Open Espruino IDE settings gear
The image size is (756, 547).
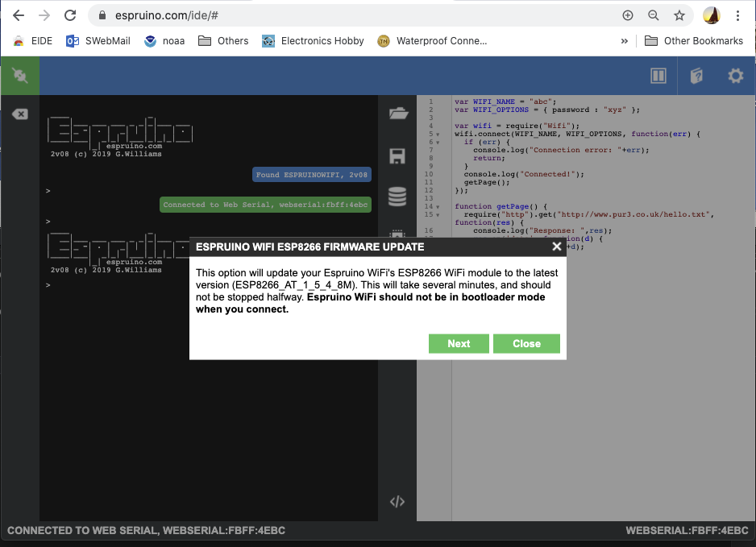[735, 76]
